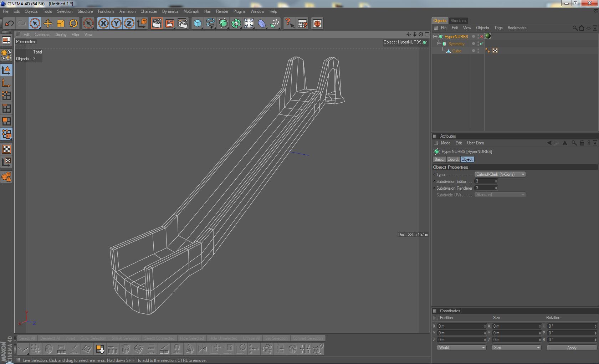Collapse the HyperNURBS tree node
Screen dimensions: 599x364
(x=435, y=36)
